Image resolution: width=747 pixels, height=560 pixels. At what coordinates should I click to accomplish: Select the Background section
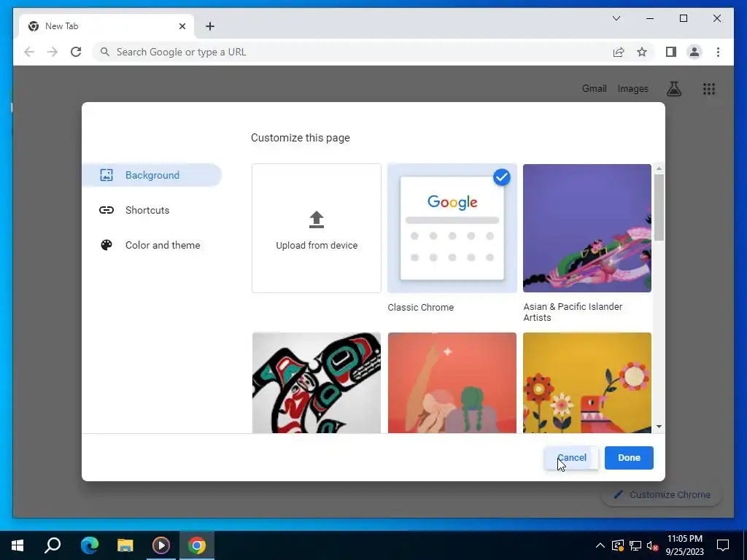coord(152,175)
